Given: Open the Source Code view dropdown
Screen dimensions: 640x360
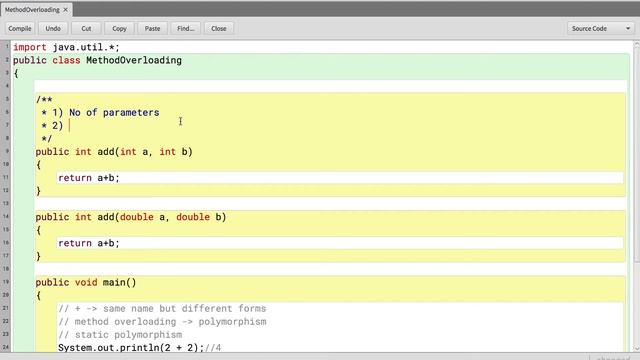Looking at the screenshot, I should [x=601, y=29].
